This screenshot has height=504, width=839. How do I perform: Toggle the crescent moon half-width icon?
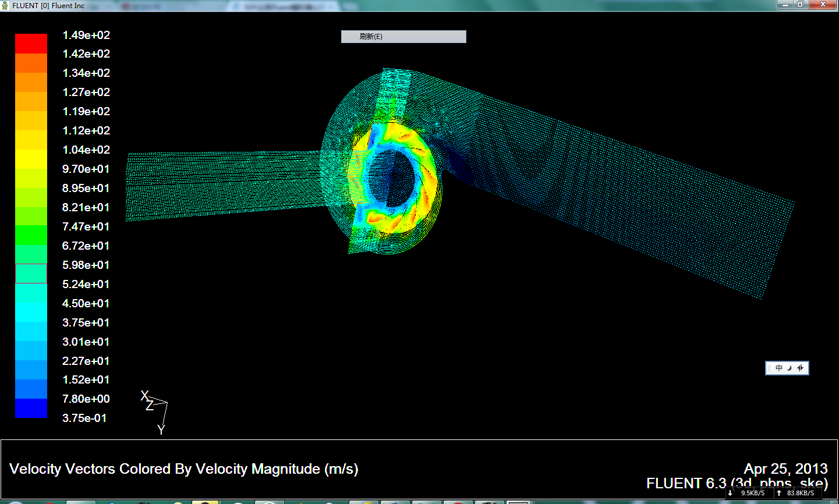point(790,368)
